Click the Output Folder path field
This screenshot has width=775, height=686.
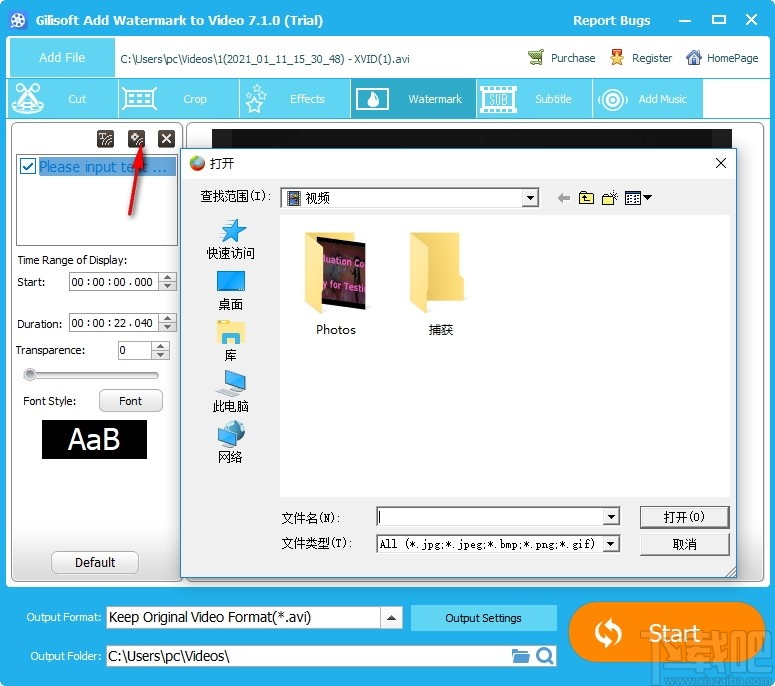coord(308,656)
